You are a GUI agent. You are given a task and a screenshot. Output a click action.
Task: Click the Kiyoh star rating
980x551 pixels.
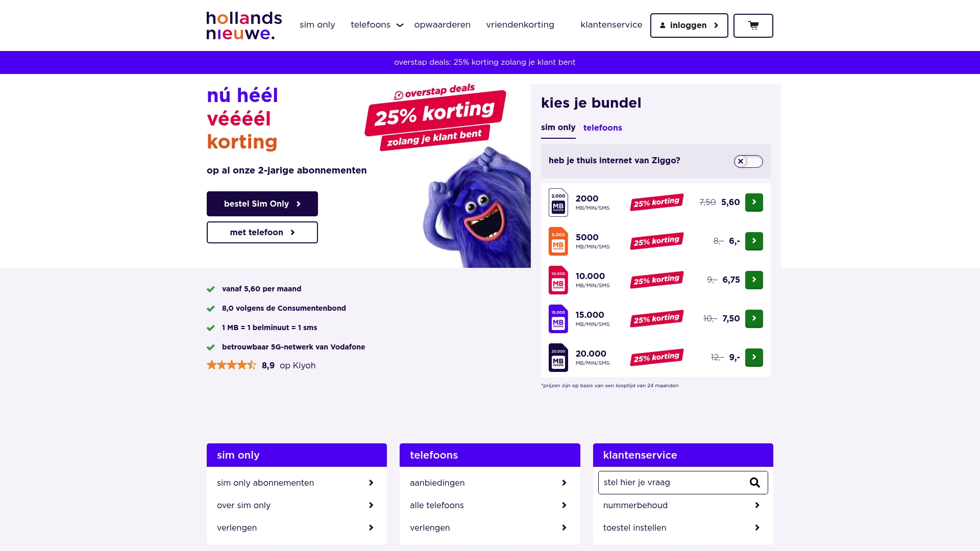click(231, 365)
